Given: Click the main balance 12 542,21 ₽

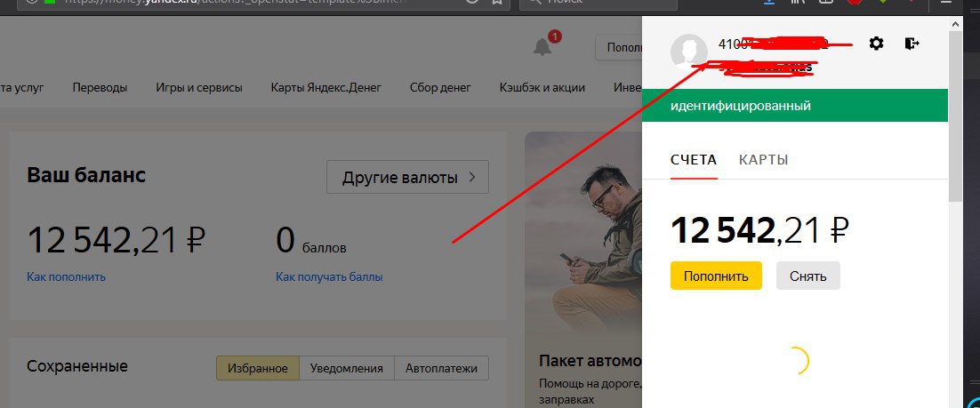Looking at the screenshot, I should 116,241.
